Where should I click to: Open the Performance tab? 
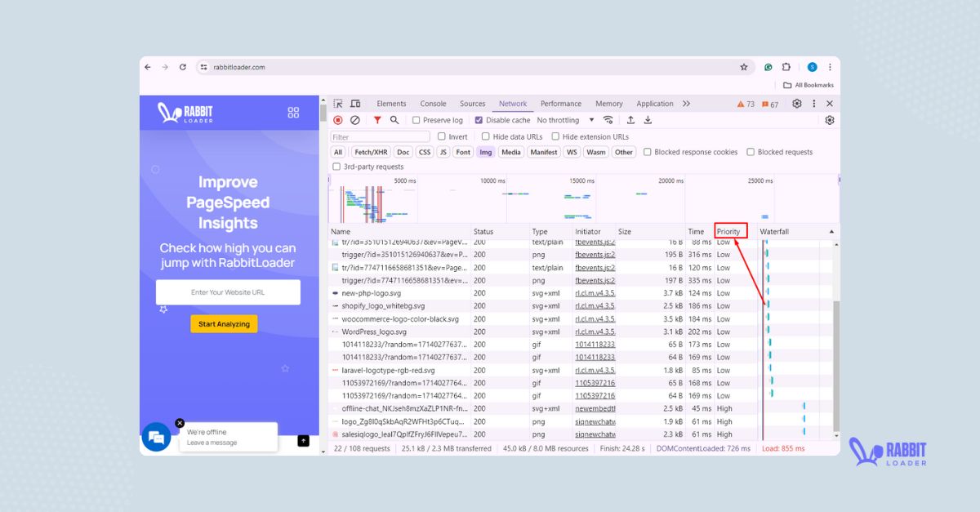point(560,103)
